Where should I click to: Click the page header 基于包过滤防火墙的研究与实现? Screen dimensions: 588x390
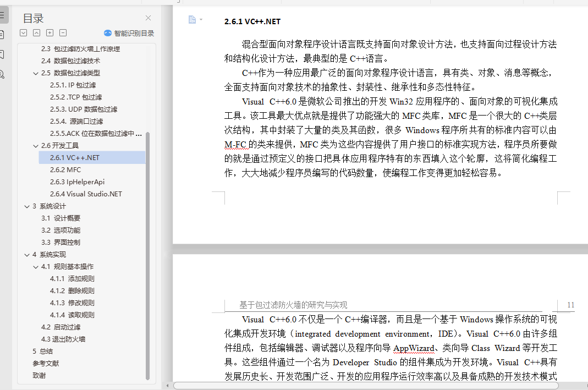(x=293, y=305)
